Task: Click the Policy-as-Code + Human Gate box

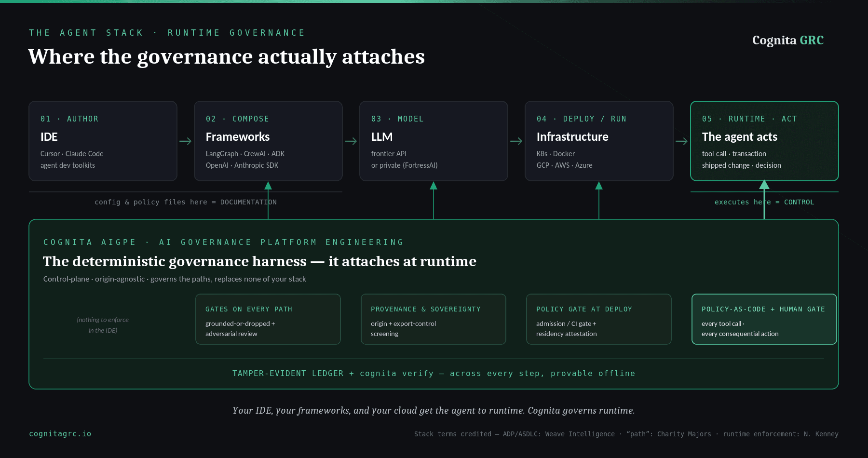Action: [764, 319]
